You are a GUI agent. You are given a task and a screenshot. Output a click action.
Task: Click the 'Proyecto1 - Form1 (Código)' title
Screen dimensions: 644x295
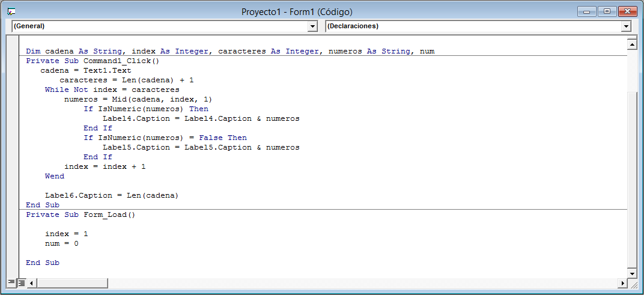[297, 12]
